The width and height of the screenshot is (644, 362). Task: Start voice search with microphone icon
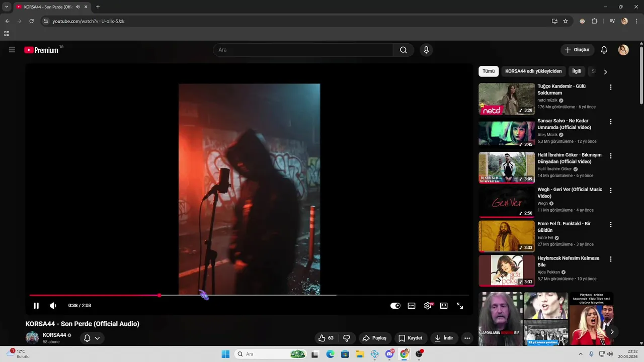tap(426, 50)
